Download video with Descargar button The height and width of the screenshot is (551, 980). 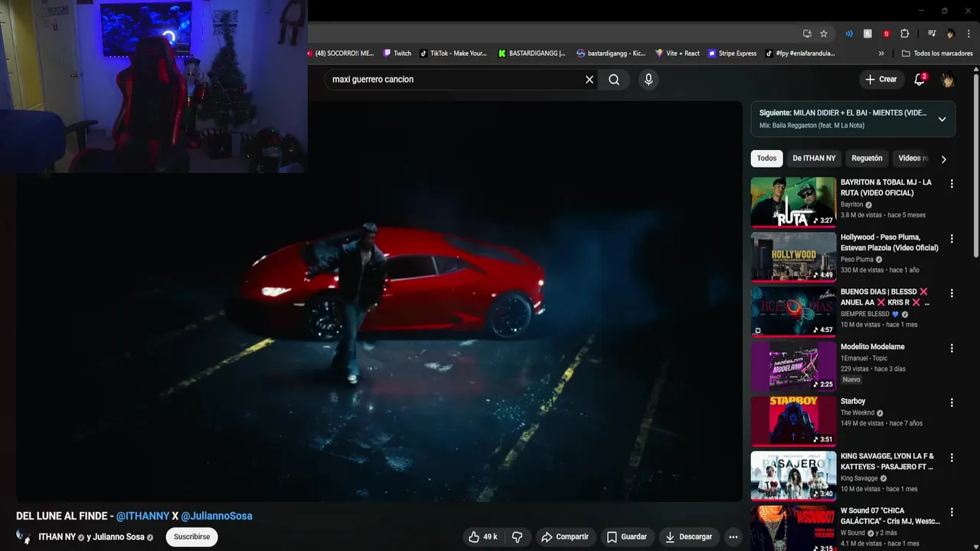click(x=688, y=537)
